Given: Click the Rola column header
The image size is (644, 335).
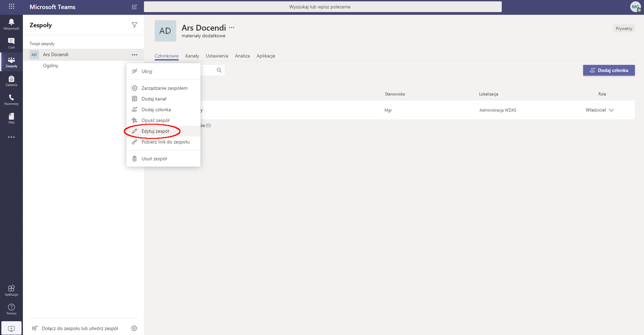Looking at the screenshot, I should tap(602, 94).
